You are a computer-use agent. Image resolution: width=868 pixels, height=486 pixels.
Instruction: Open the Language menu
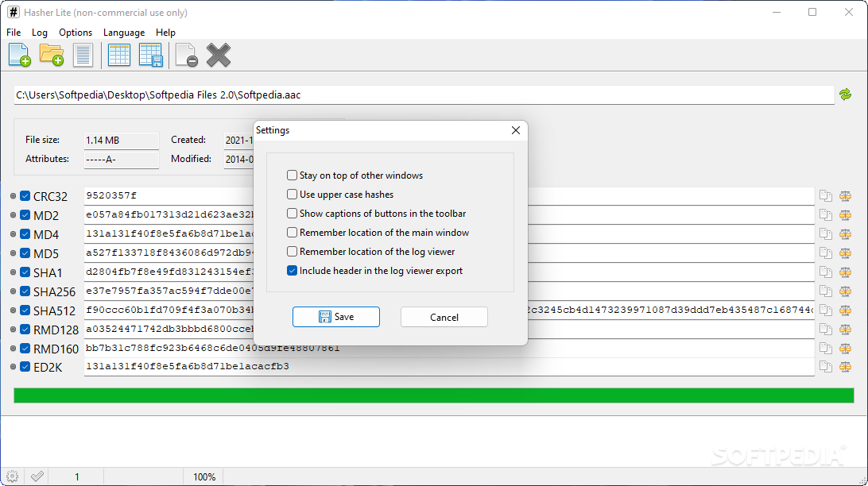[124, 33]
